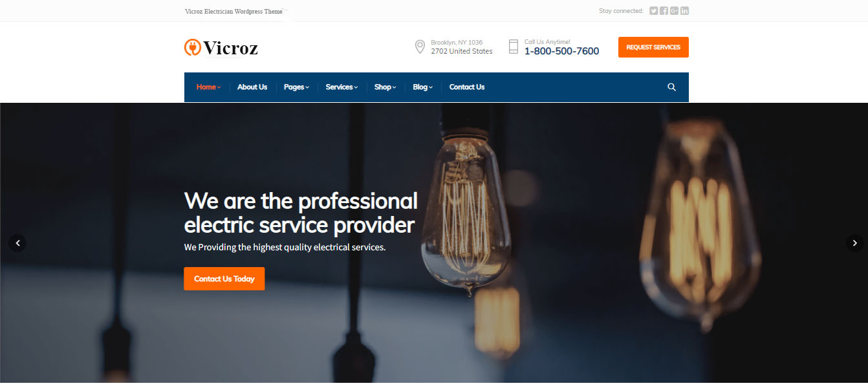Click the Vicroz plug logo
868x388 pixels.
(192, 47)
